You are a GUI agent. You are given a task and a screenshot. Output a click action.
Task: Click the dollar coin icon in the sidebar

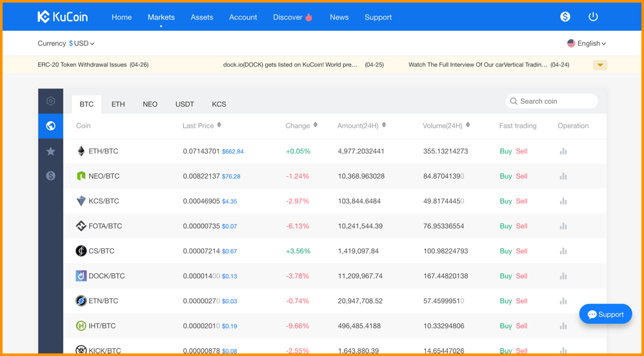coord(50,175)
